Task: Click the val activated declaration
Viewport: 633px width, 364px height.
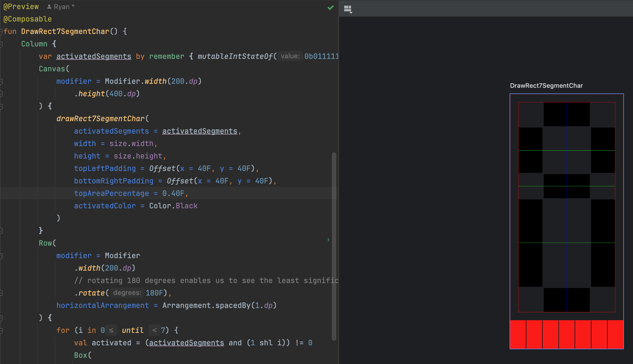Action: click(x=103, y=343)
